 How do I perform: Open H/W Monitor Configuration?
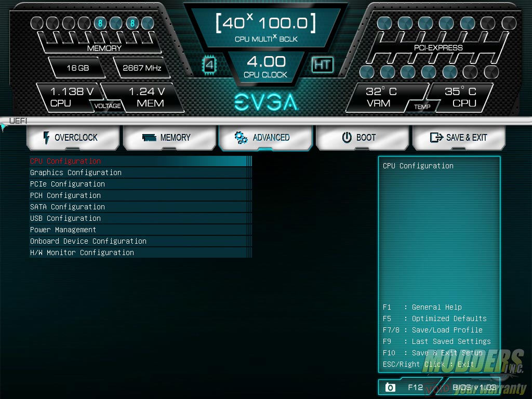[x=140, y=252]
